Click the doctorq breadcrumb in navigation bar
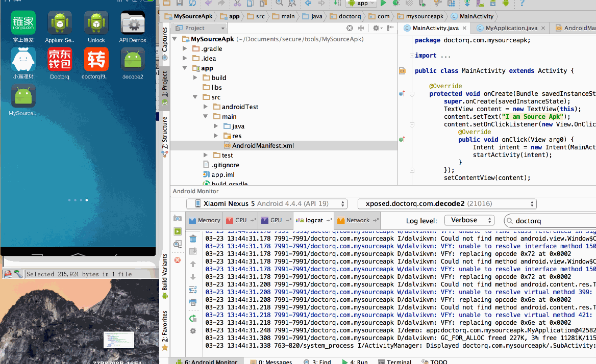596x364 pixels. [350, 16]
